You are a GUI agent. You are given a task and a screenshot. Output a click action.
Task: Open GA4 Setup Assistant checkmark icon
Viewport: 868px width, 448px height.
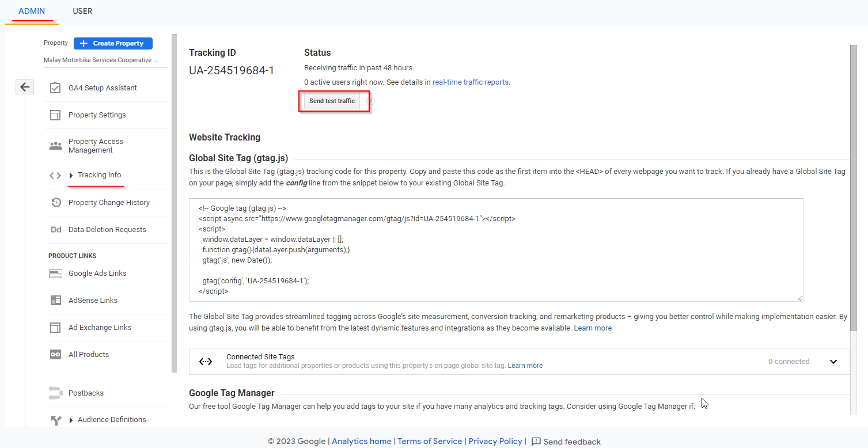point(55,88)
